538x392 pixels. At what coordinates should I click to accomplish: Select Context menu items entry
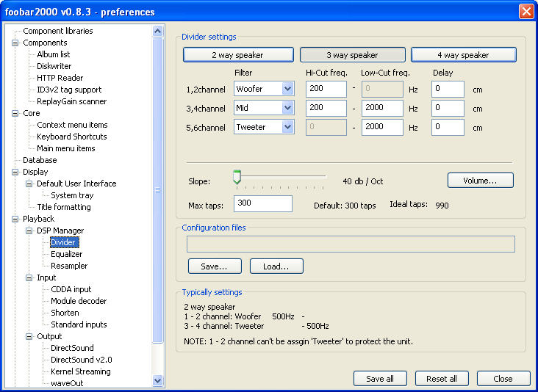73,125
